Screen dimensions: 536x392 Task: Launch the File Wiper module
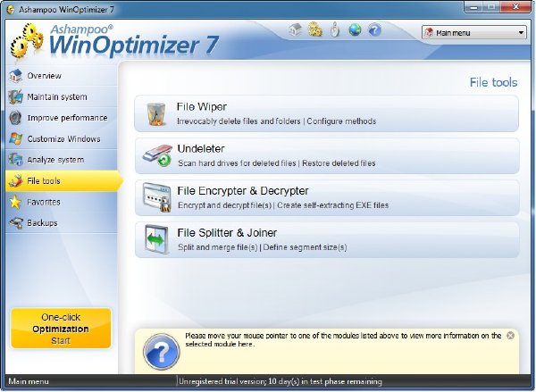click(x=327, y=113)
